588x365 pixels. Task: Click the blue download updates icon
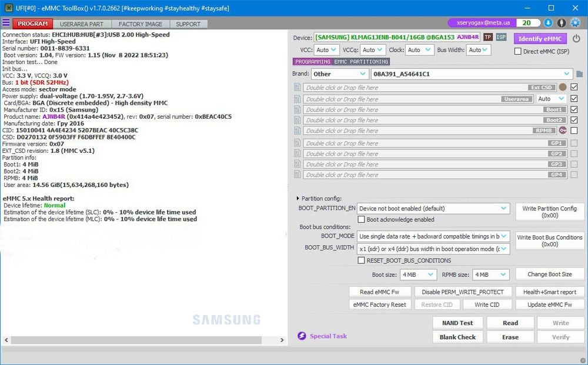(x=548, y=23)
